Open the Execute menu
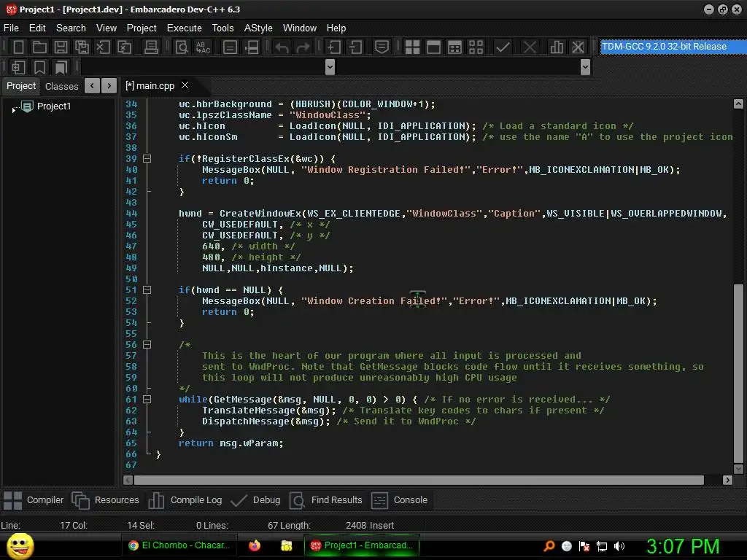Screen dimensions: 747x560 pyautogui.click(x=184, y=28)
